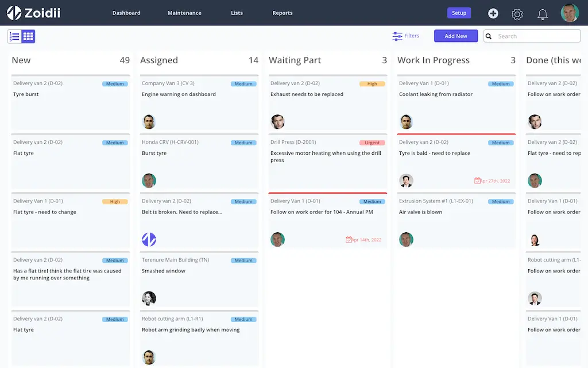Click the Work In Progress column header
The image size is (588, 368).
point(433,60)
